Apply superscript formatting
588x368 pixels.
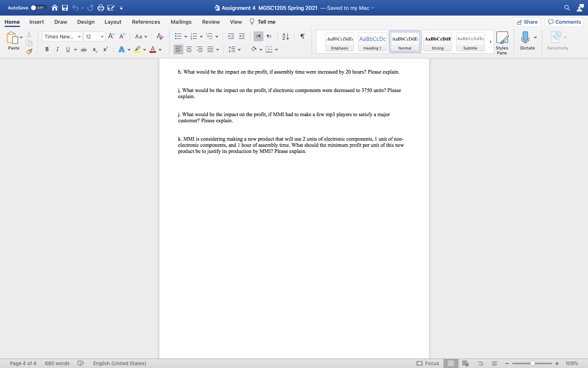tap(105, 49)
